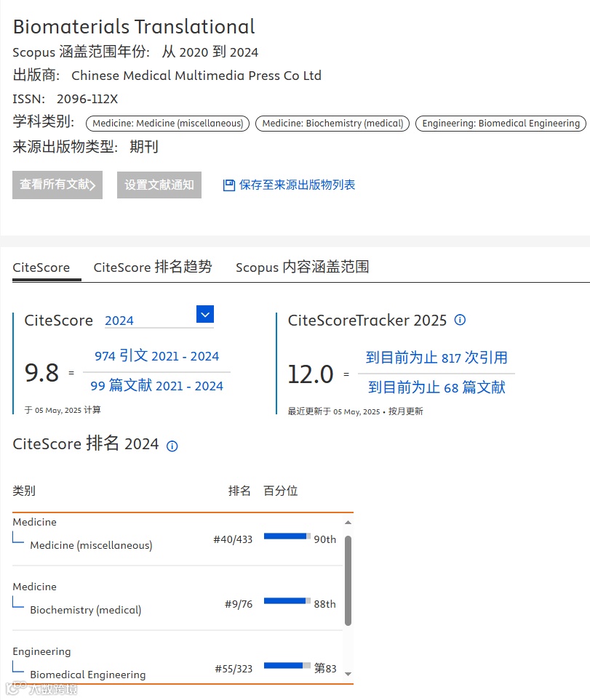This screenshot has width=590, height=700.
Task: Click Engineering: Biomedical Engineering subject tag
Action: [x=501, y=124]
